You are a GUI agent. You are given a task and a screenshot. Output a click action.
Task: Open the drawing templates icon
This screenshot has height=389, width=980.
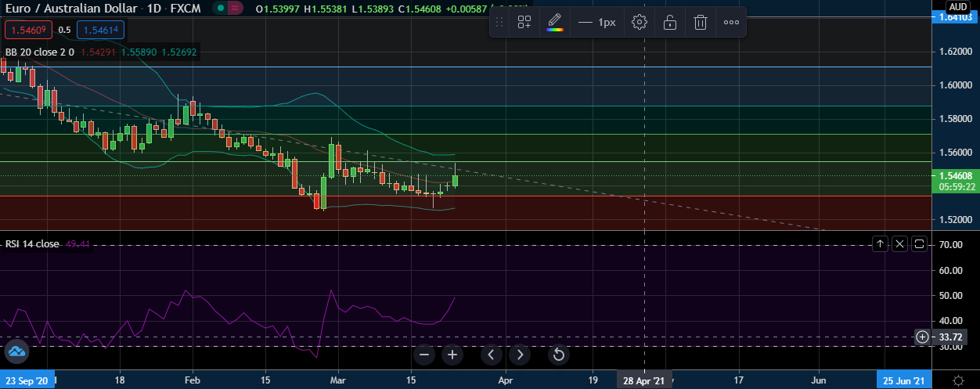click(x=524, y=22)
